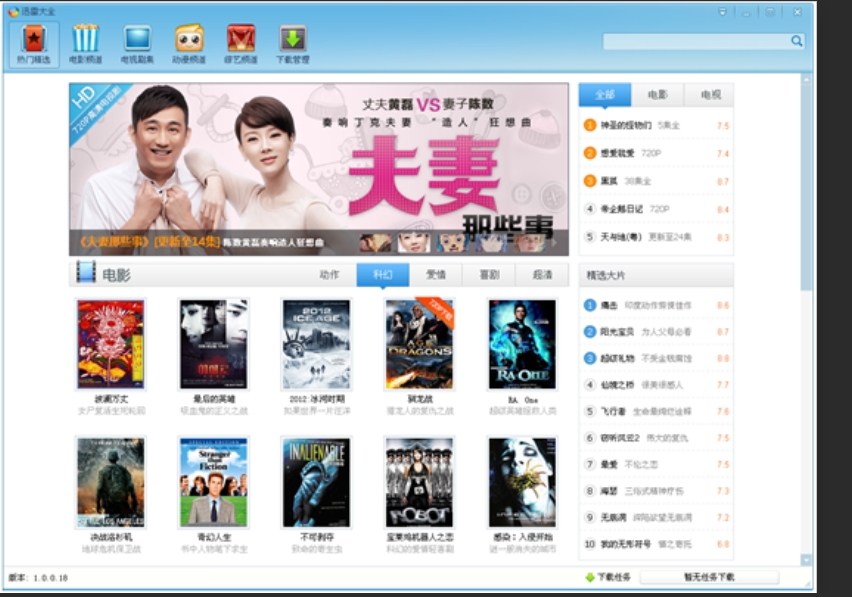Click the scrollbar up arrow
The image size is (852, 597).
click(806, 80)
